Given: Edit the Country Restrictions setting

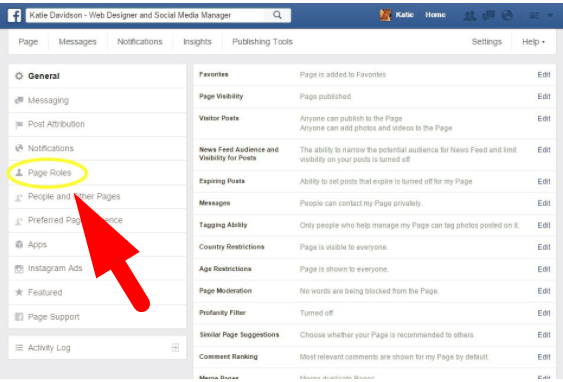Looking at the screenshot, I should 544,247.
